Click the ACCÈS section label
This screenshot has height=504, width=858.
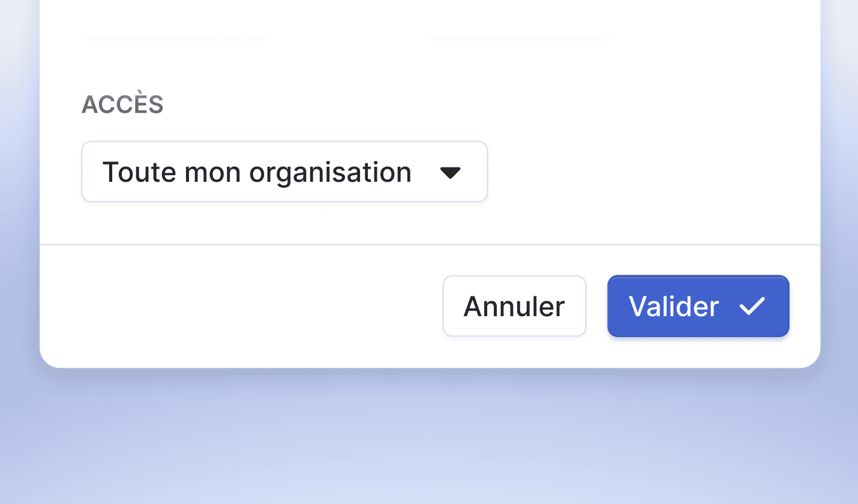122,105
